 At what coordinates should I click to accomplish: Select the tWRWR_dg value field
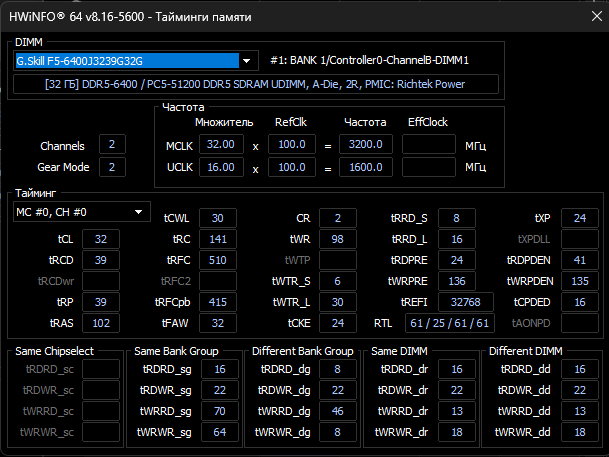click(x=337, y=432)
